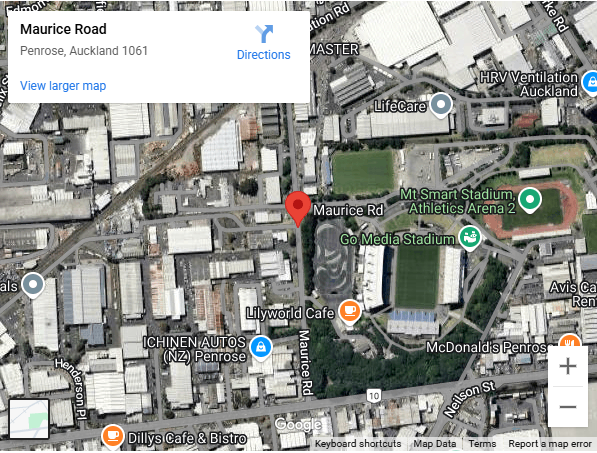
Task: Click the red Maurice Rd location pin
Action: pyautogui.click(x=298, y=209)
